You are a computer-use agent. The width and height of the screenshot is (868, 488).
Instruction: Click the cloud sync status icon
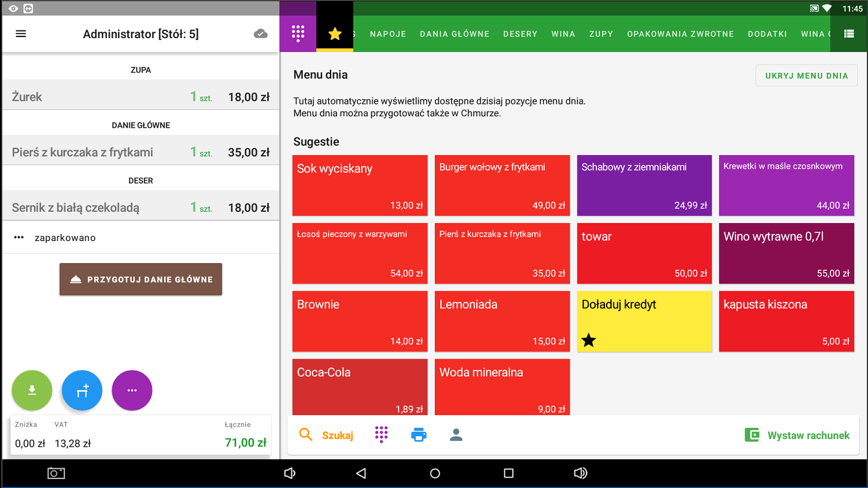point(261,34)
